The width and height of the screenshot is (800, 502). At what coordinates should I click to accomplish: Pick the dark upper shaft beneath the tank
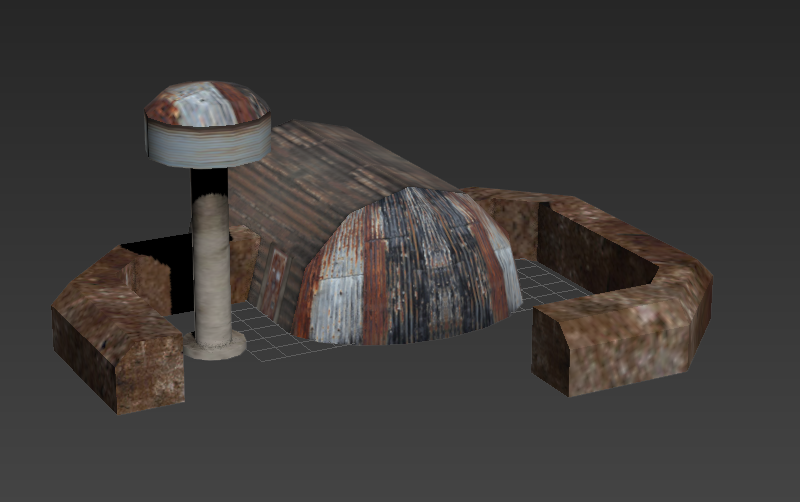point(209,180)
